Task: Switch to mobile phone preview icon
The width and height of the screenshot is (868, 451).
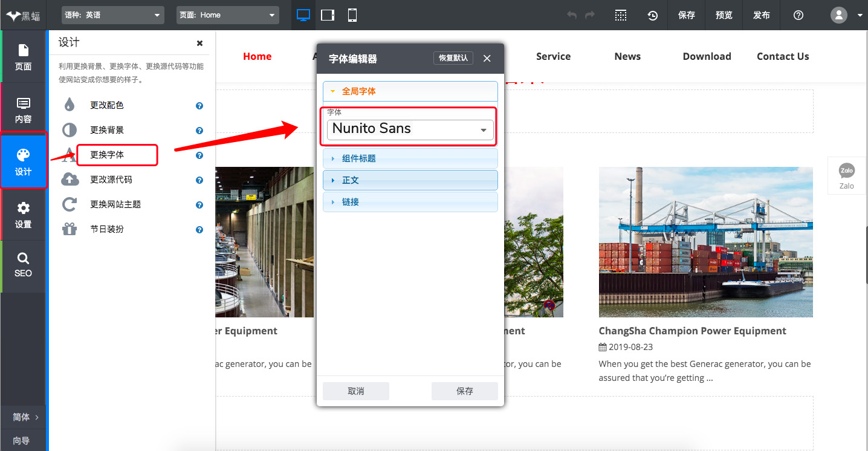Action: (x=352, y=15)
